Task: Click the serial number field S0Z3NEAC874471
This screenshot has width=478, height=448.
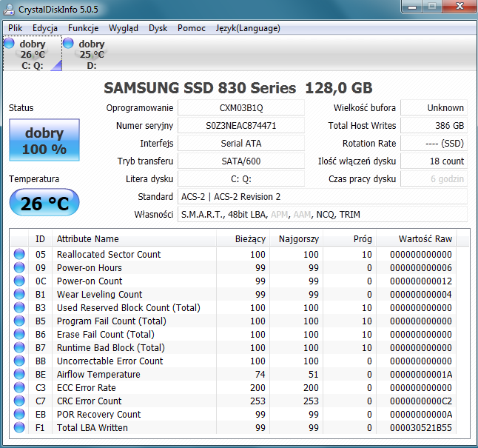Action: pos(241,125)
